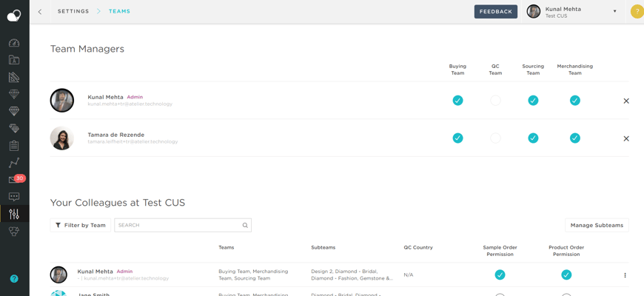Click the QC Country column header
Viewport: 644px width, 296px height.
pos(418,248)
